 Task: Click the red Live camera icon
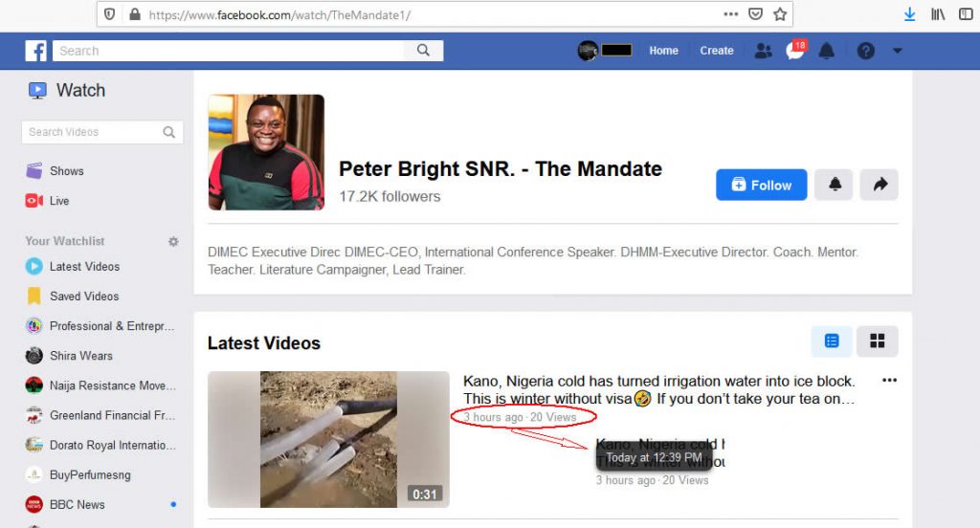33,201
